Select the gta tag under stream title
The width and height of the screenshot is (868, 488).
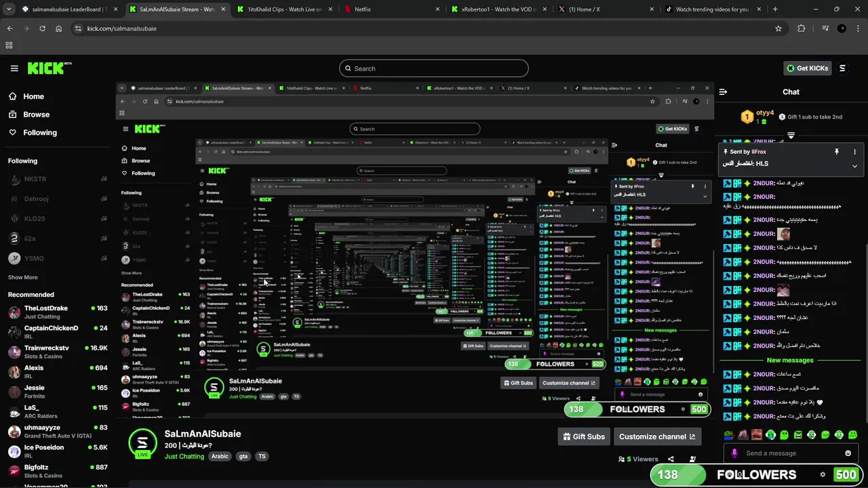(x=243, y=456)
